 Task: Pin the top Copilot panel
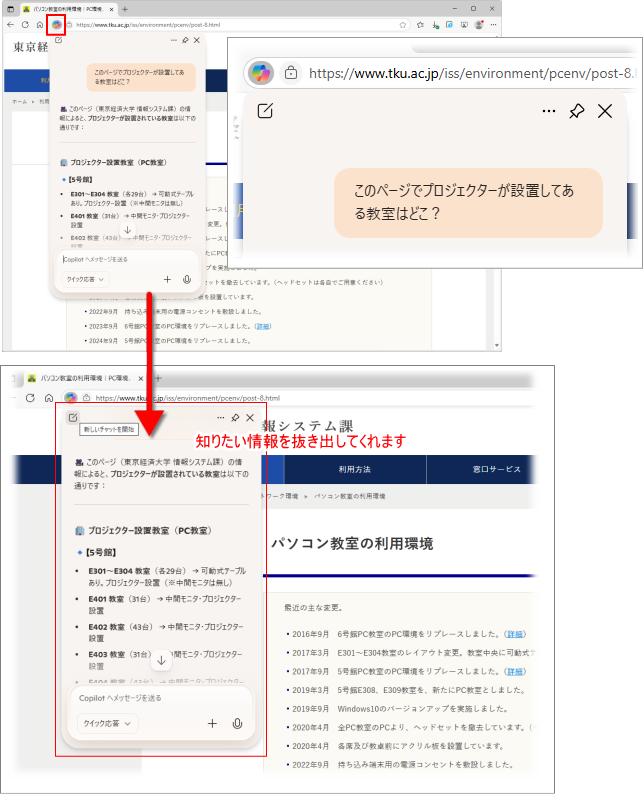(x=185, y=40)
